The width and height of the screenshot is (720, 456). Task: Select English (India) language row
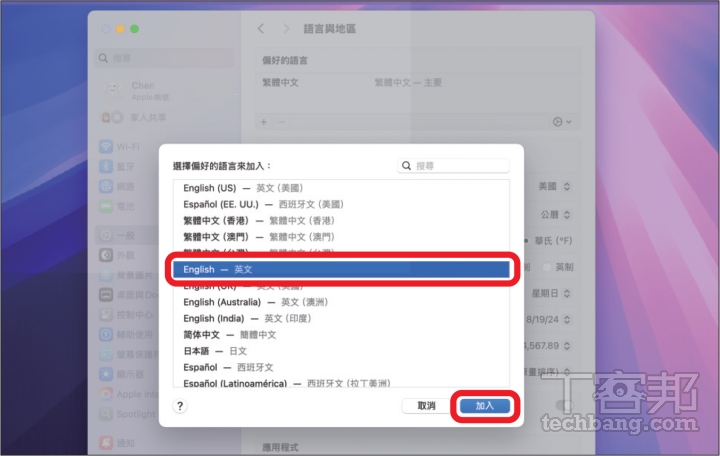[341, 318]
